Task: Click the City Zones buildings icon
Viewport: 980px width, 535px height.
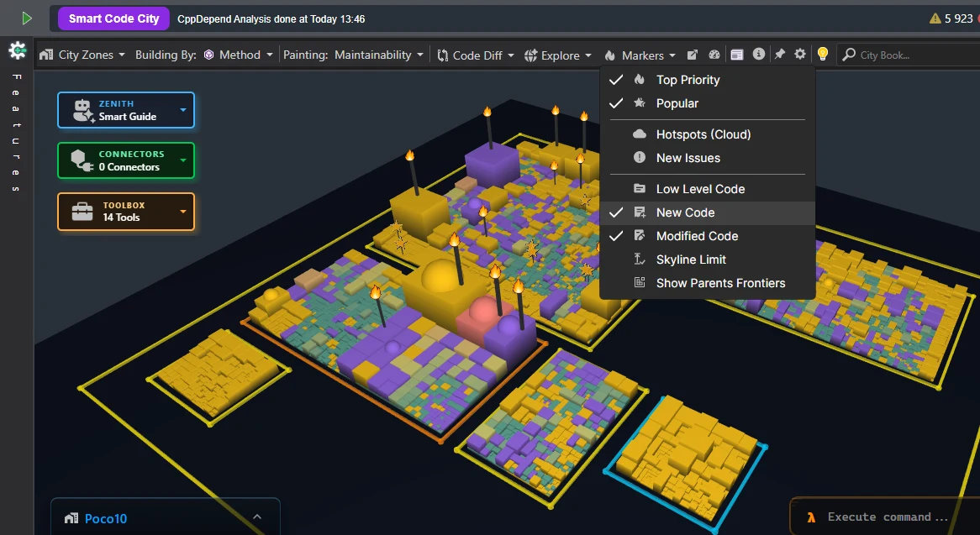Action: (45, 55)
